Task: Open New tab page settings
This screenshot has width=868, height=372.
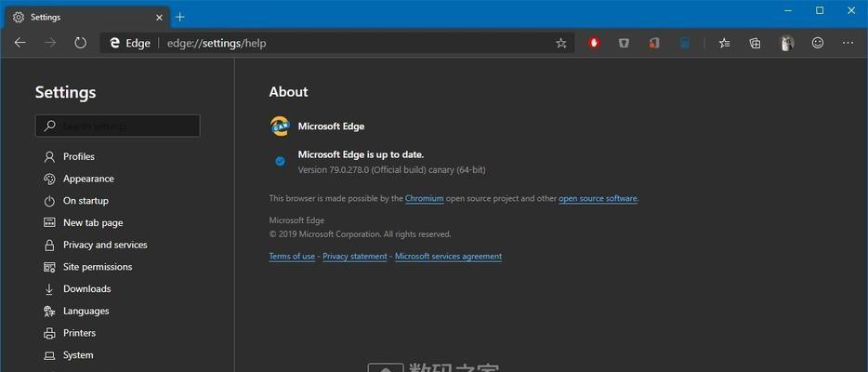Action: click(93, 222)
